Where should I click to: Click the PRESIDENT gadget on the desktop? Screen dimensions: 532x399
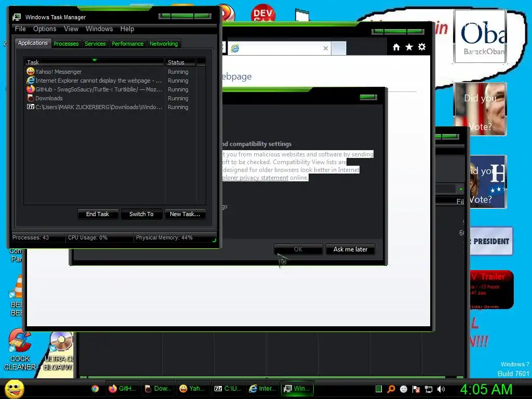pyautogui.click(x=491, y=241)
